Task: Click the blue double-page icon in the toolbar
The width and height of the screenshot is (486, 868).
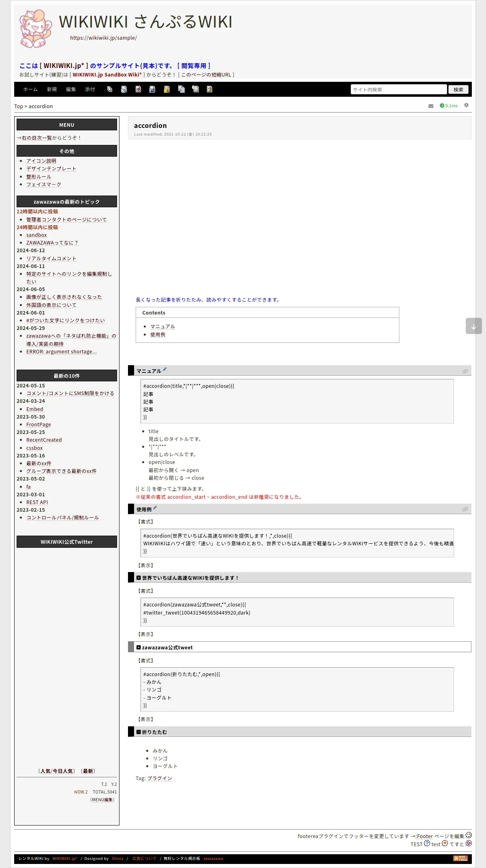Action: point(181,89)
